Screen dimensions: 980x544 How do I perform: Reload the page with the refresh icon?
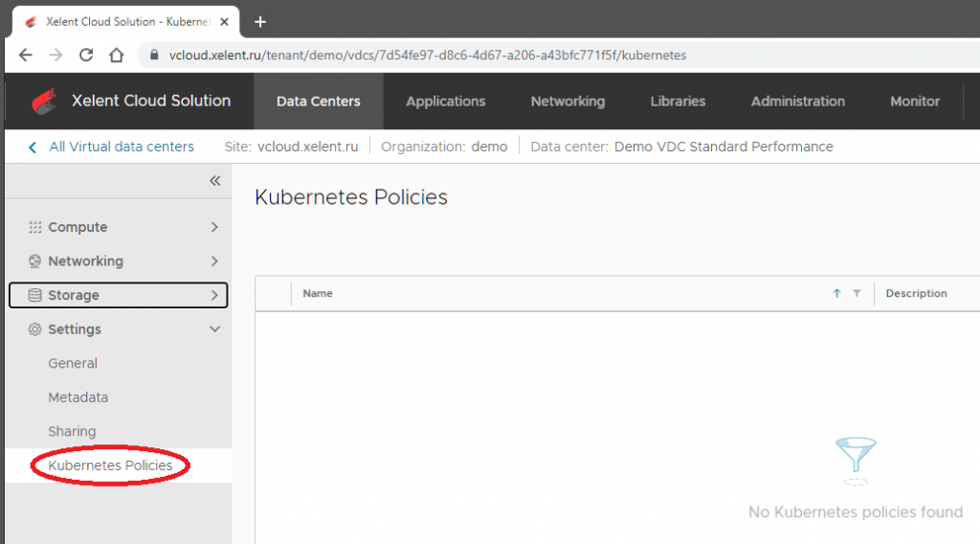[x=86, y=55]
